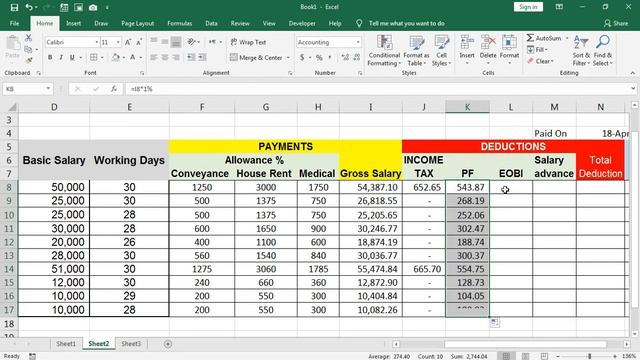Screen dimensions: 640x360
Task: Open the font size dropdown
Action: click(118, 42)
